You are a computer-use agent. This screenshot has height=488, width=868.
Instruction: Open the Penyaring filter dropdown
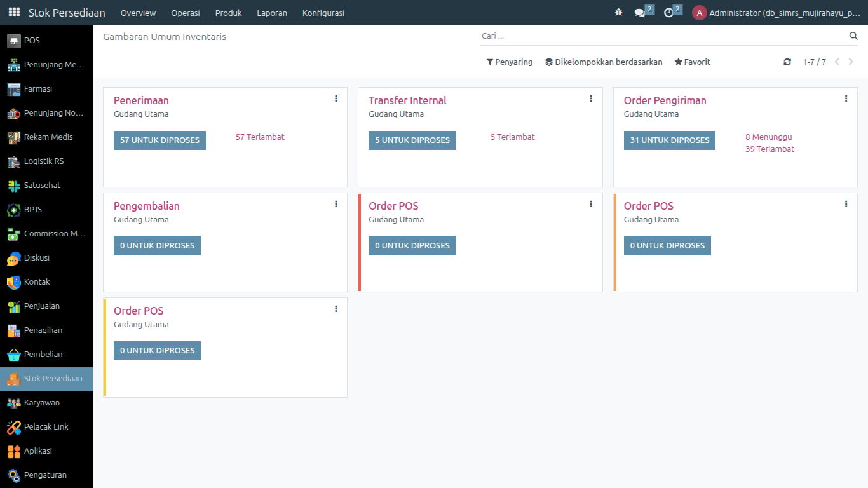click(x=510, y=62)
